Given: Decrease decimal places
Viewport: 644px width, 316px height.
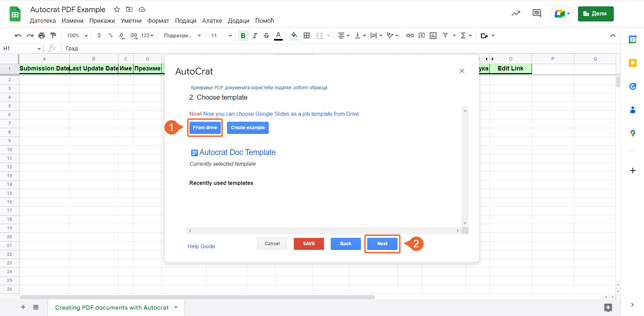Looking at the screenshot, I should pos(122,36).
